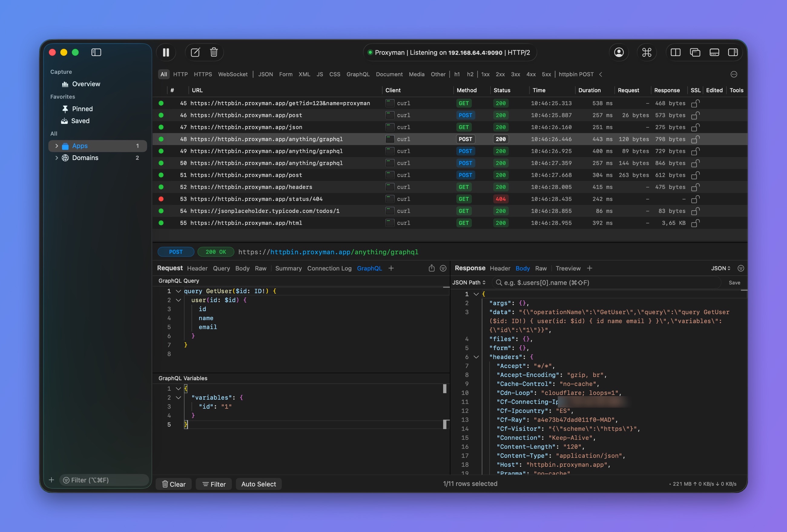Switch to the two-column split layout icon

pyautogui.click(x=675, y=52)
